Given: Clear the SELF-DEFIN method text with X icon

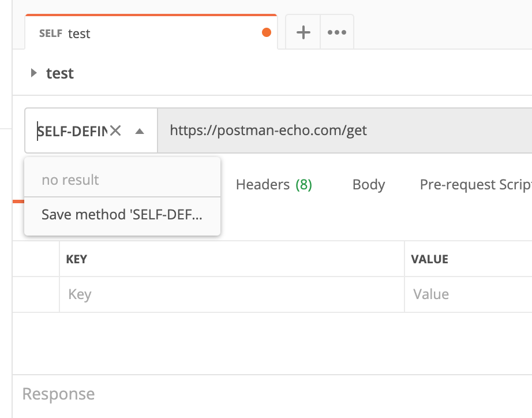Looking at the screenshot, I should click(x=115, y=130).
